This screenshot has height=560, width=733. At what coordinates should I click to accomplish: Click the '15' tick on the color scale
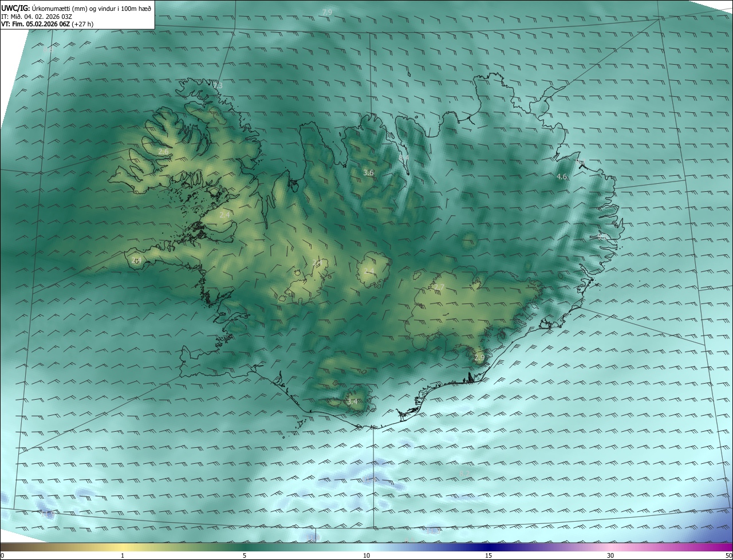[x=488, y=555]
